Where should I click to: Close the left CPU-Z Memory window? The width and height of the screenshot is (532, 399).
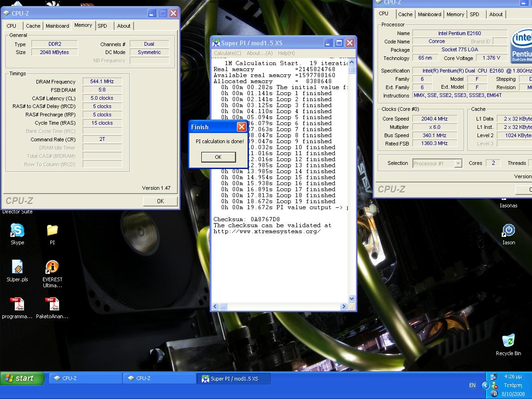(x=173, y=13)
